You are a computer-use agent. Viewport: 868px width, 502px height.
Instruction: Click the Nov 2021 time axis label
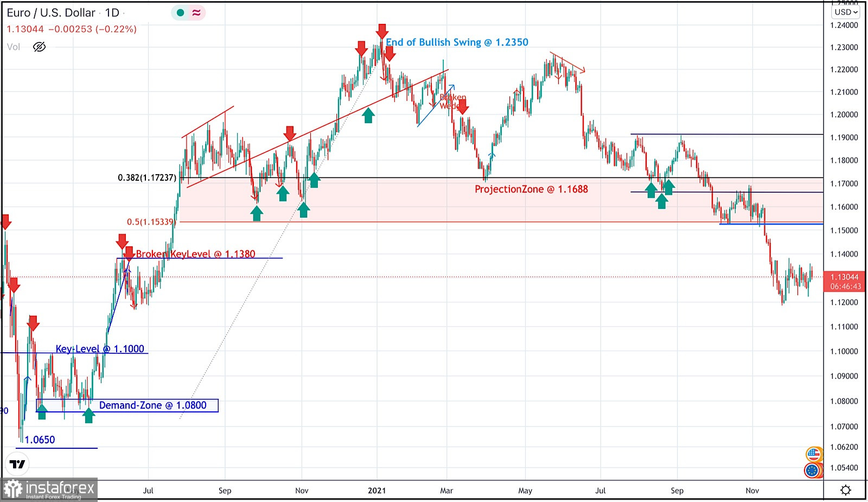(x=752, y=491)
